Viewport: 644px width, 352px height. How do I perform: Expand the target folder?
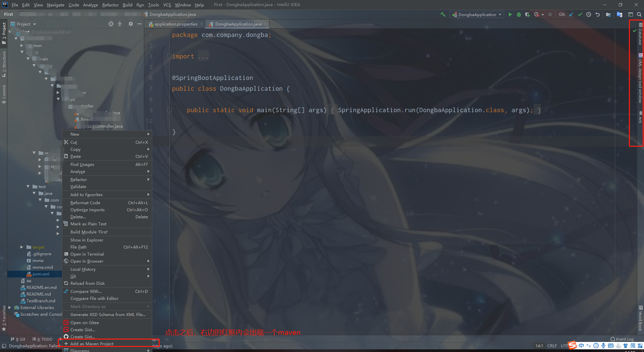point(22,247)
